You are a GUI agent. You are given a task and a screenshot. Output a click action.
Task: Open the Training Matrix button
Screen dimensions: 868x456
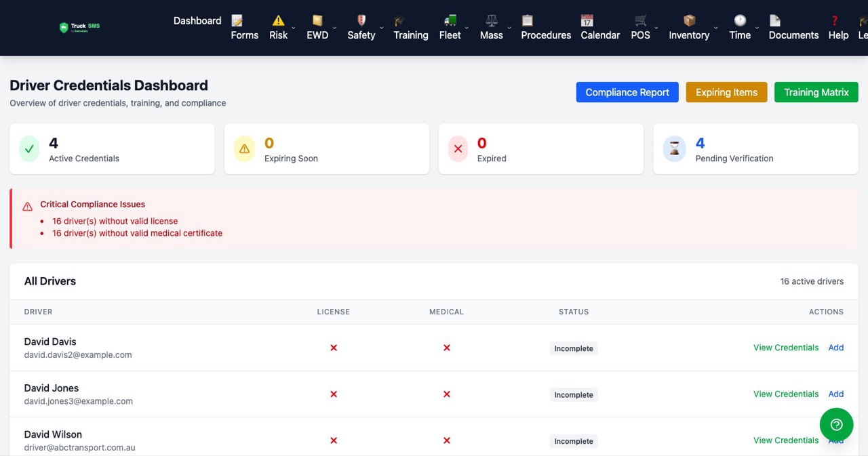click(x=816, y=92)
